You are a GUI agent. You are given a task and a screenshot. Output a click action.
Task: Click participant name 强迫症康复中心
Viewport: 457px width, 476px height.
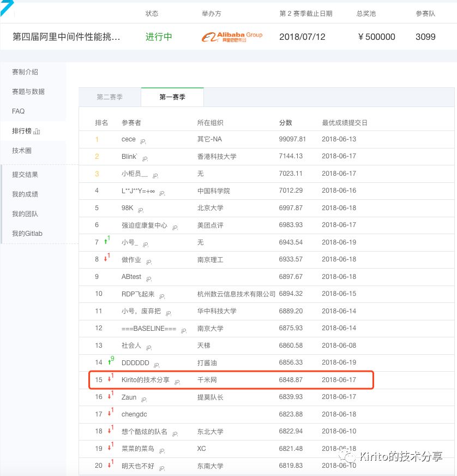(145, 225)
